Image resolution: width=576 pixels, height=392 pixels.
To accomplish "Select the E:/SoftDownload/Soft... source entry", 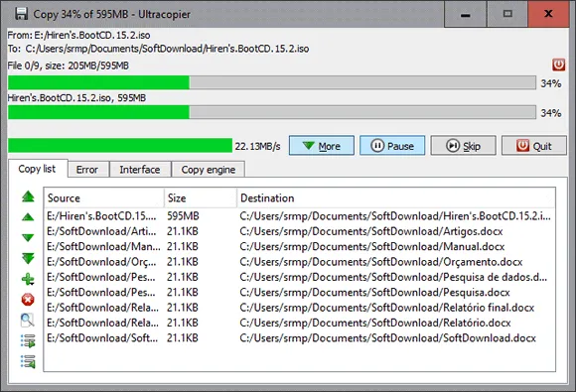I will point(102,337).
